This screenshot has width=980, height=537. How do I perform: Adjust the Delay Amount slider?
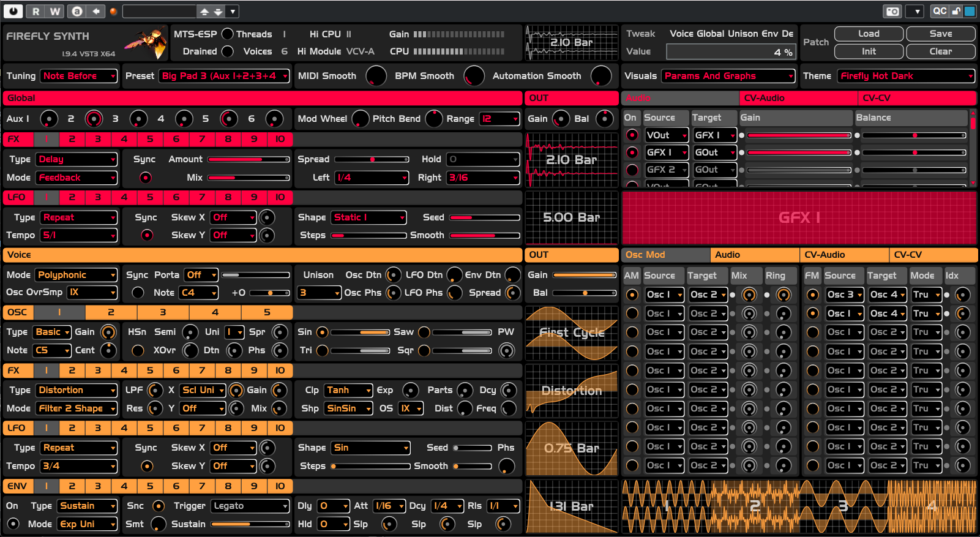tap(249, 159)
